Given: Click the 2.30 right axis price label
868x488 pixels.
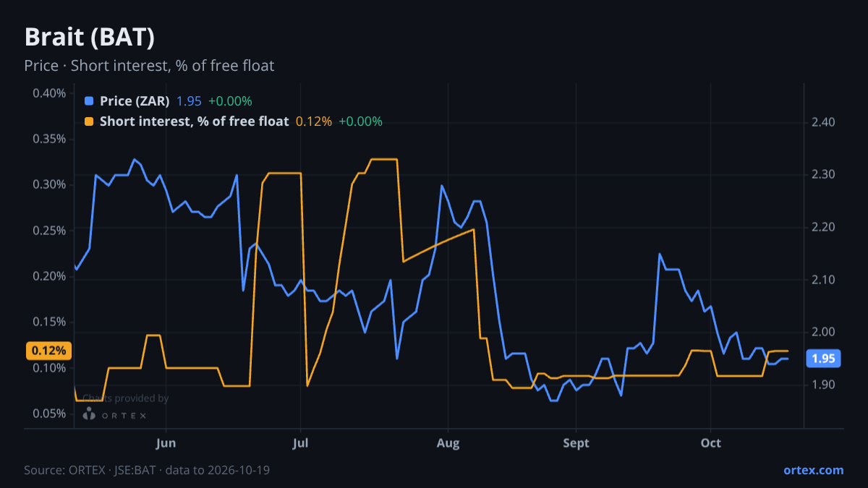Looking at the screenshot, I should coord(823,175).
